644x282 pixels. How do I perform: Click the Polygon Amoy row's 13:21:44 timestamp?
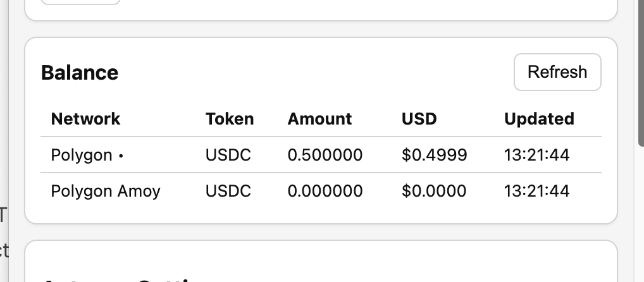[536, 191]
